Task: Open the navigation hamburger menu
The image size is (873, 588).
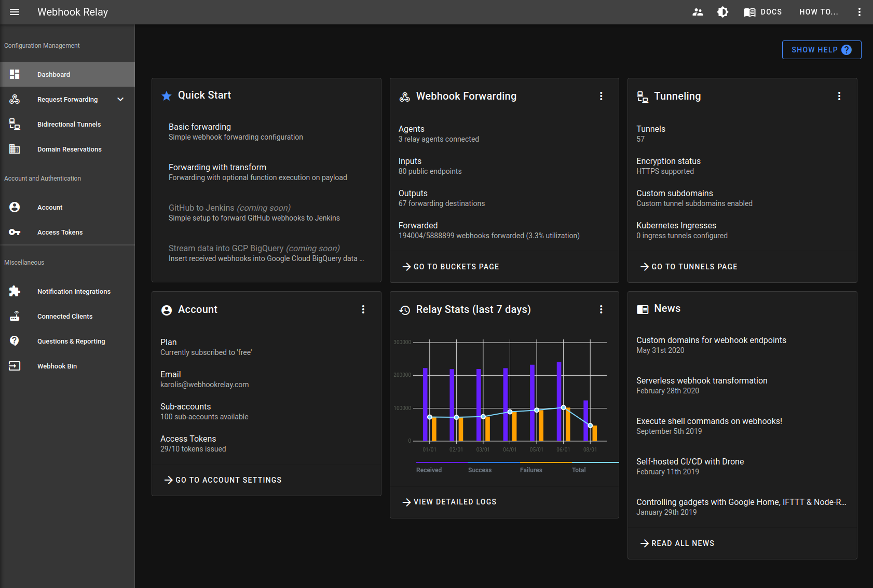Action: 14,12
